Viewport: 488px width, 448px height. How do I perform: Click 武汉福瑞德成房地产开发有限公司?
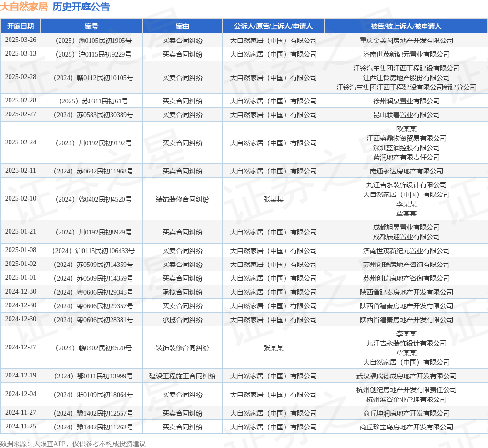click(406, 376)
